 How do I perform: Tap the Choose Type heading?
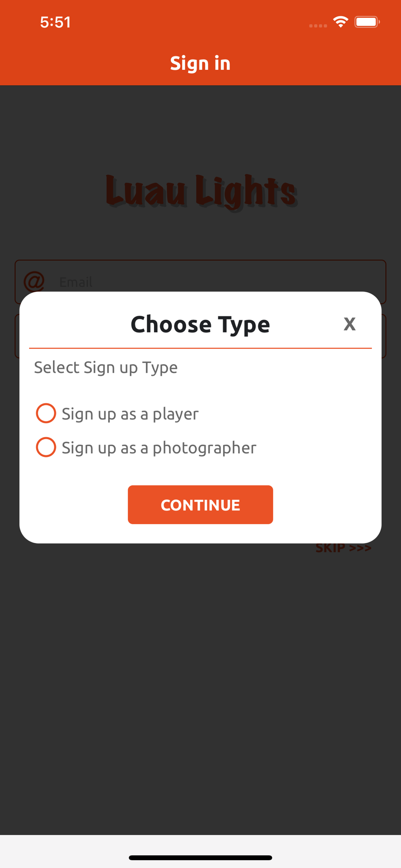click(200, 325)
